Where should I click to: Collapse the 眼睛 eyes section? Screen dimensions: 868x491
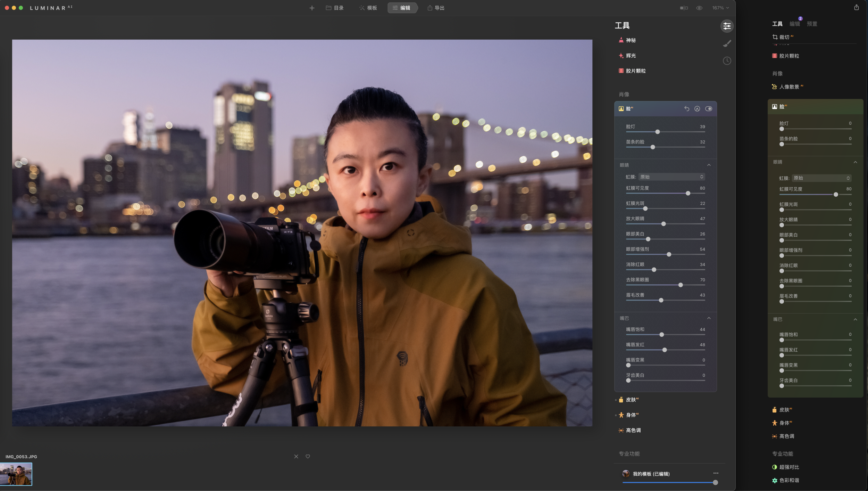pyautogui.click(x=709, y=165)
